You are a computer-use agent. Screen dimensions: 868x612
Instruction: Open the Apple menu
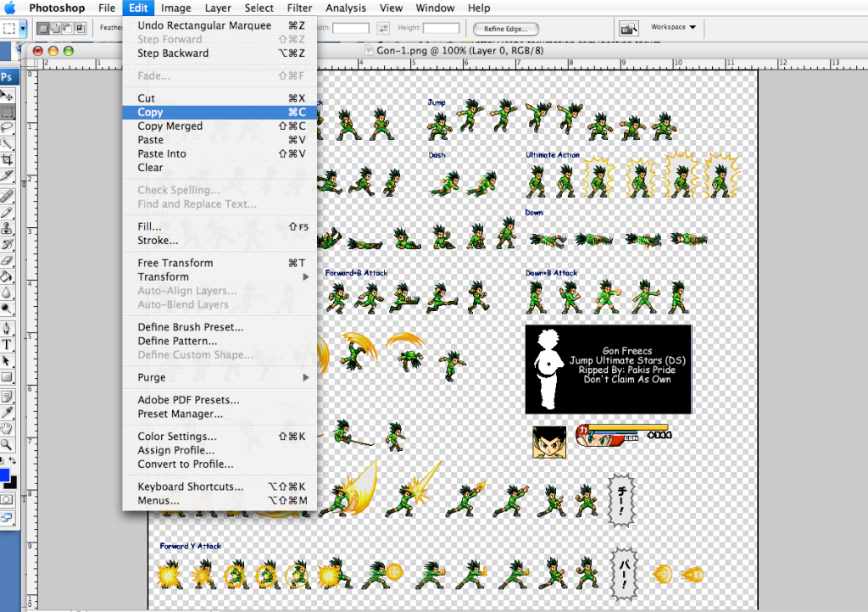10,8
